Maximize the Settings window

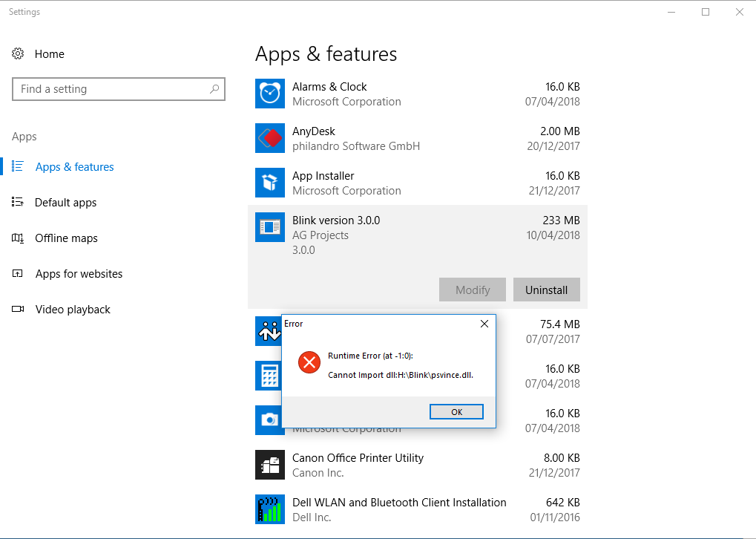coord(706,12)
